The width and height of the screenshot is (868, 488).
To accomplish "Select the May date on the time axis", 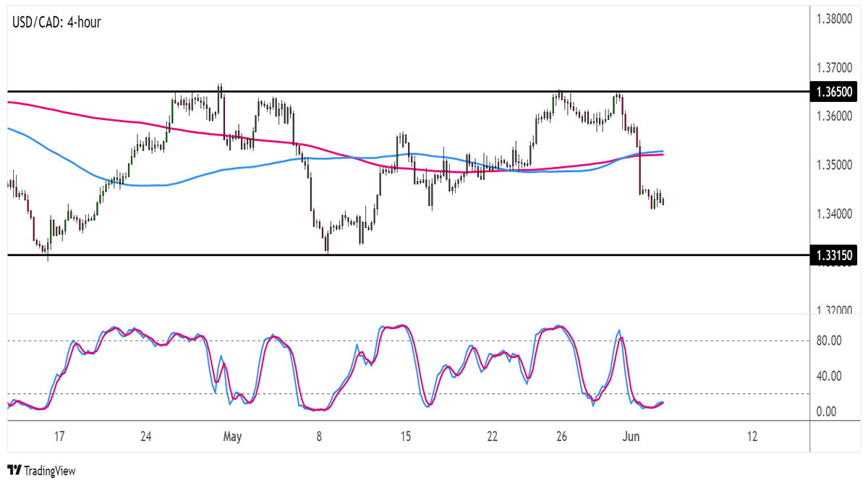I will (232, 437).
